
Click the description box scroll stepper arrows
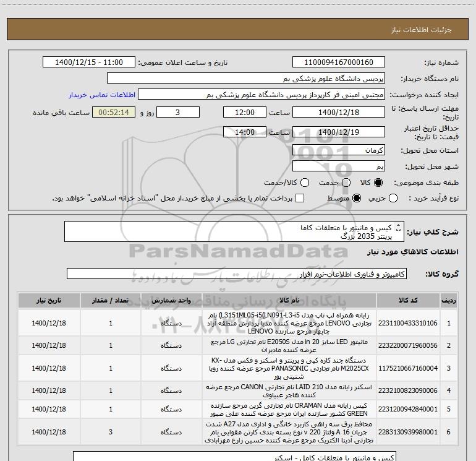(399, 227)
